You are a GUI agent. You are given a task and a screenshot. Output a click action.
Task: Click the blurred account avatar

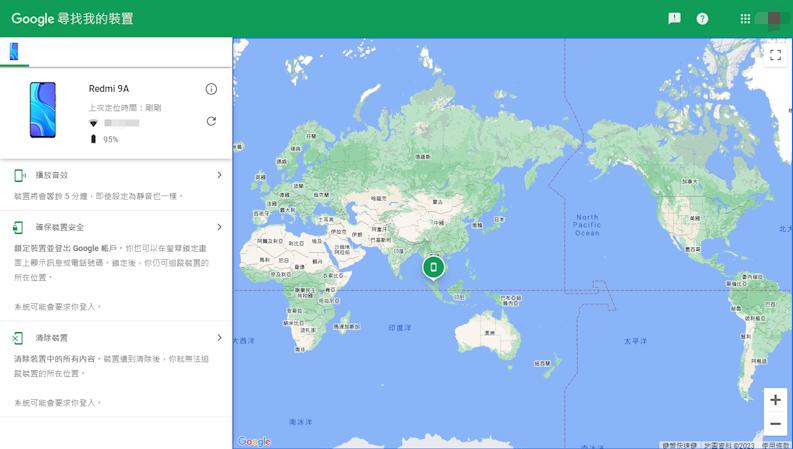(x=772, y=19)
